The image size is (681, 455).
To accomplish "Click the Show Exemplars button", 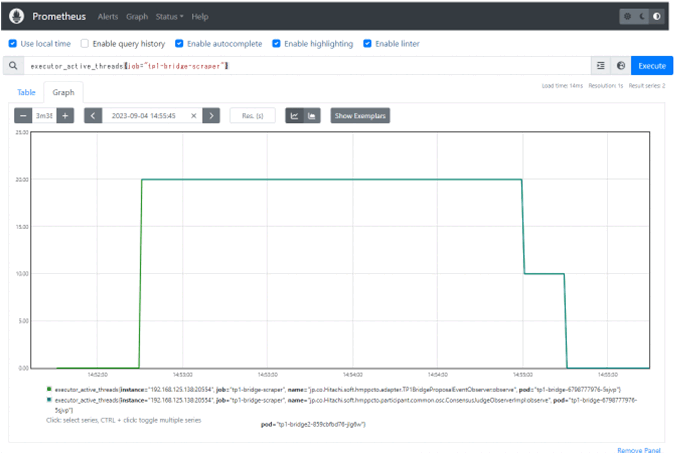I will pyautogui.click(x=360, y=115).
